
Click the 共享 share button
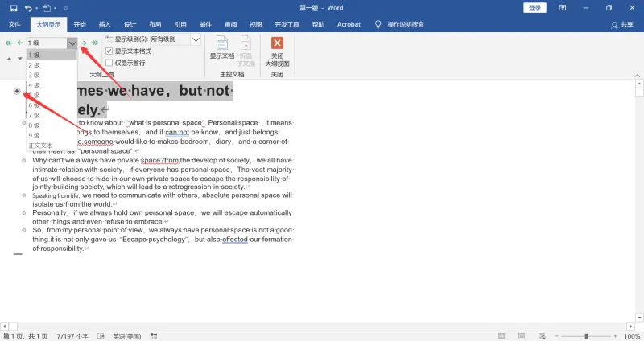621,25
